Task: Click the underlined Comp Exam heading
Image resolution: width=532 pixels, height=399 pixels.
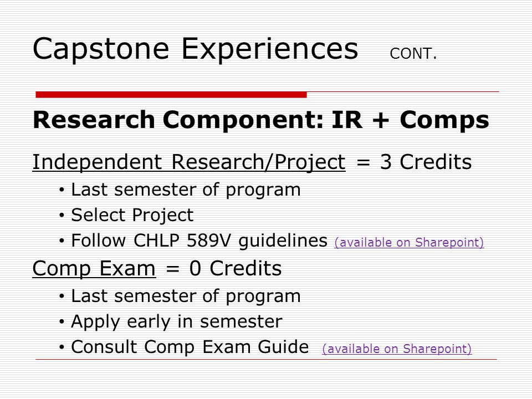Action: click(94, 269)
